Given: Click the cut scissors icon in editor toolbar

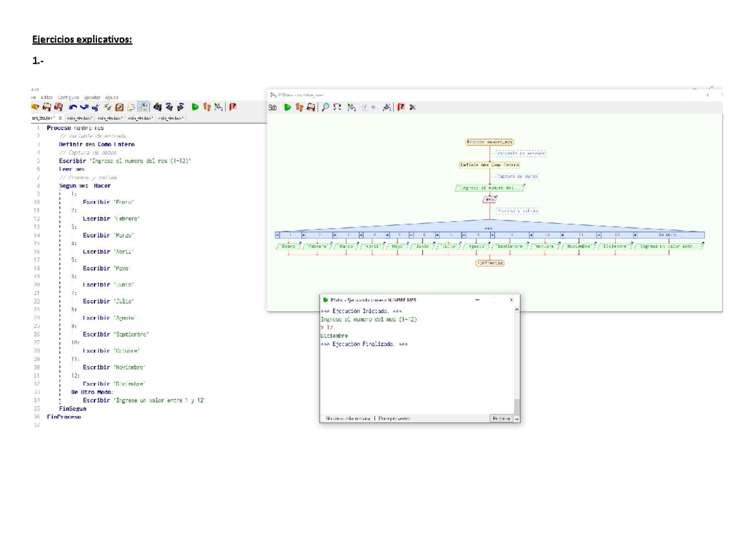Looking at the screenshot, I should tap(95, 108).
